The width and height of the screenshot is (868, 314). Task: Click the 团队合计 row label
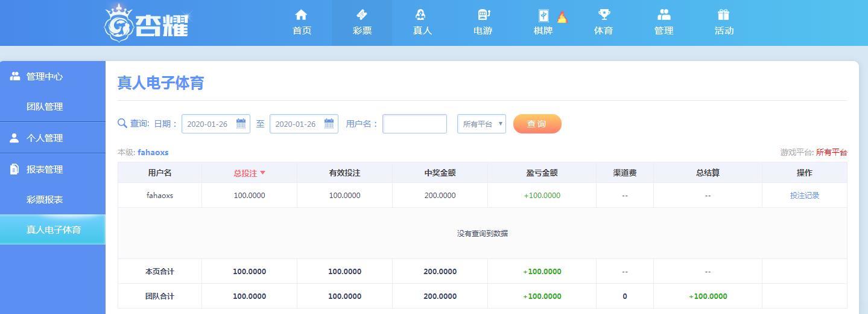coord(160,296)
